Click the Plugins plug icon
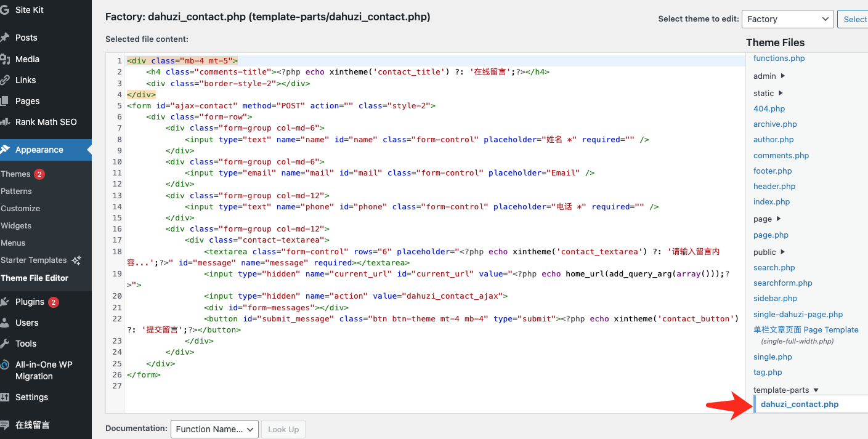 [x=5, y=302]
